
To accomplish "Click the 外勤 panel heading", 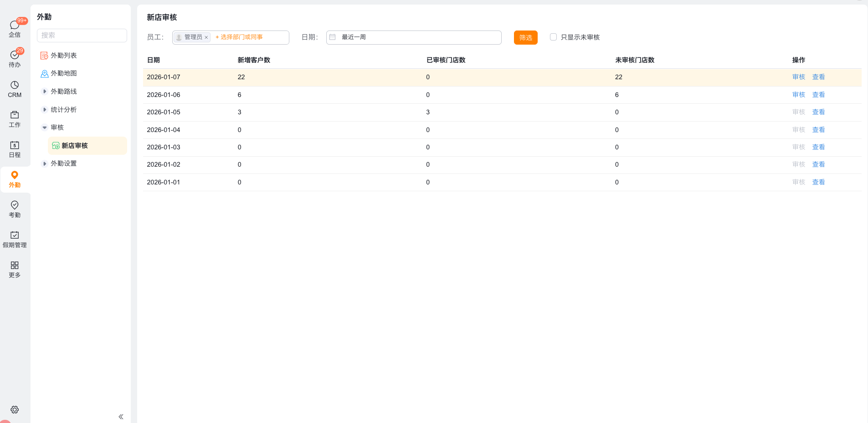I will pos(44,17).
